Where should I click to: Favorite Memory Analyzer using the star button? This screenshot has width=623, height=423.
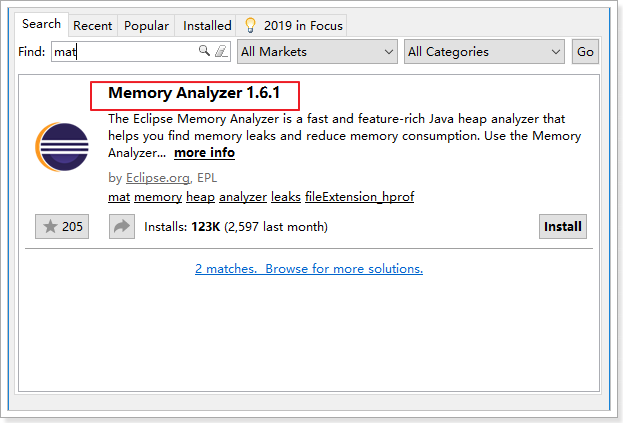pos(62,227)
